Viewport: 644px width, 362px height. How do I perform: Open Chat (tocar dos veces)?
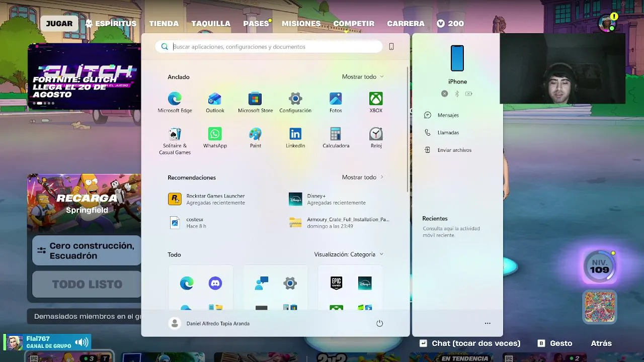(470, 343)
